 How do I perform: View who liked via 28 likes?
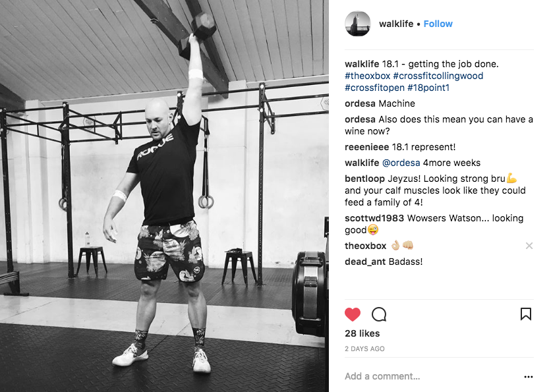(362, 333)
